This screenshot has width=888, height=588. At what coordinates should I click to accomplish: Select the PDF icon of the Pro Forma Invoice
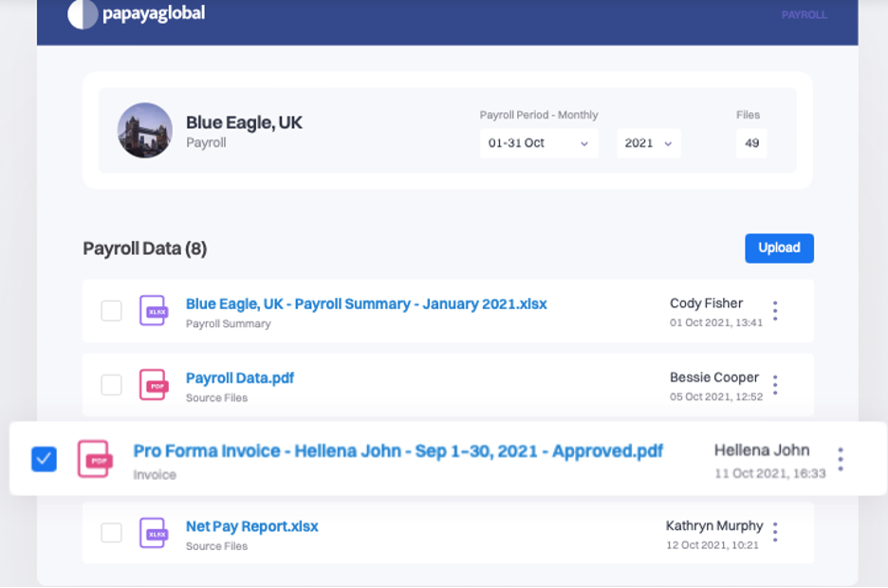(97, 458)
